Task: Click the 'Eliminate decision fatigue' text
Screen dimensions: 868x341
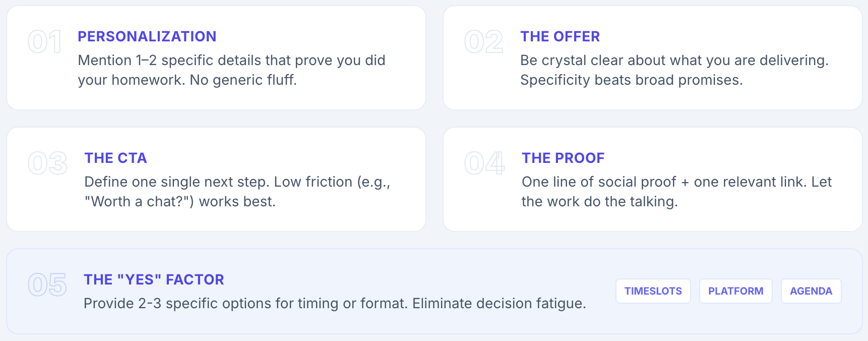Action: 499,304
